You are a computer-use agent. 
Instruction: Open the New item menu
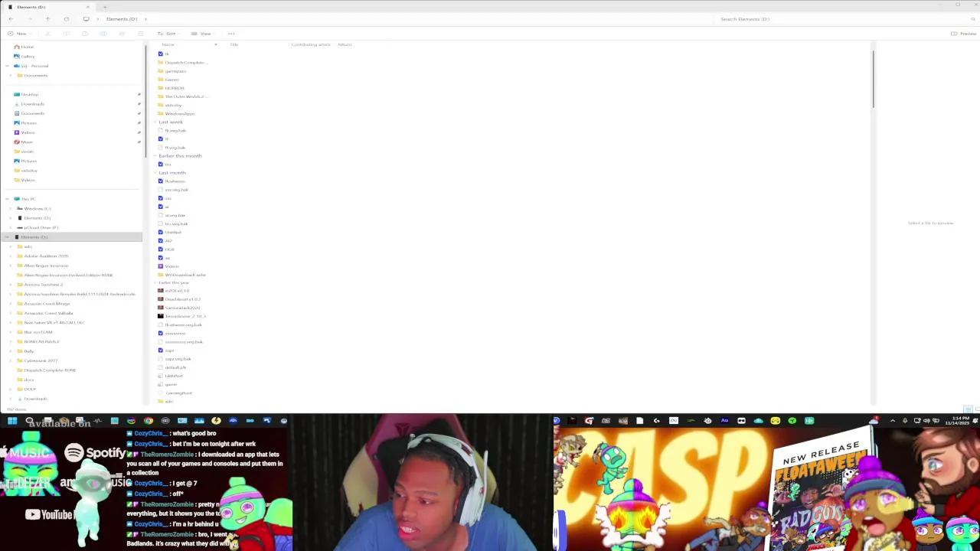click(x=18, y=34)
